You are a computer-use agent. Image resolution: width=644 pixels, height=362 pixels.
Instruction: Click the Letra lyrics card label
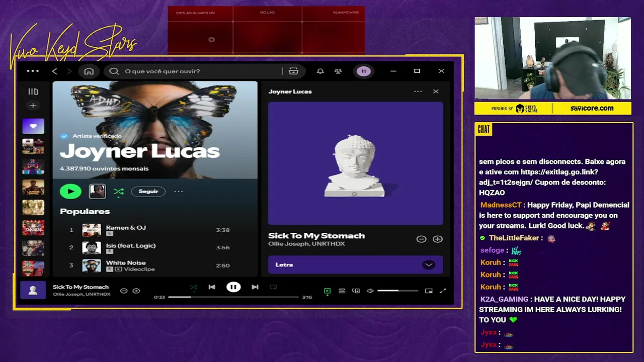(x=284, y=264)
